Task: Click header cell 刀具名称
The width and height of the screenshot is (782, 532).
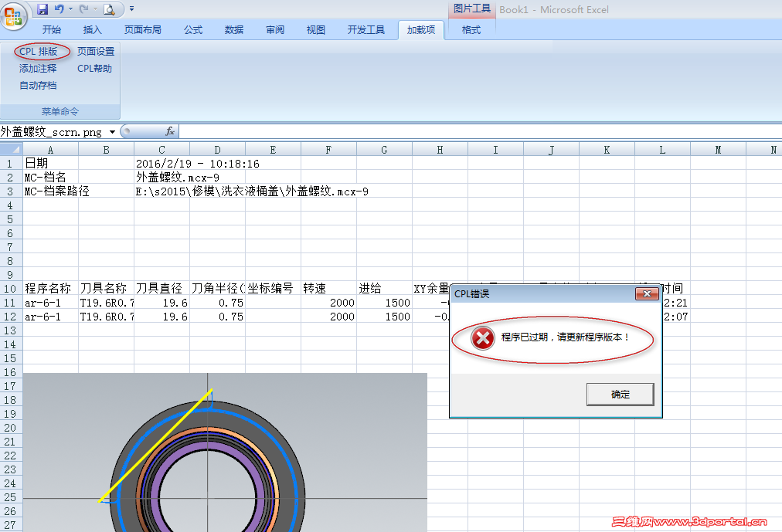Action: coord(106,289)
